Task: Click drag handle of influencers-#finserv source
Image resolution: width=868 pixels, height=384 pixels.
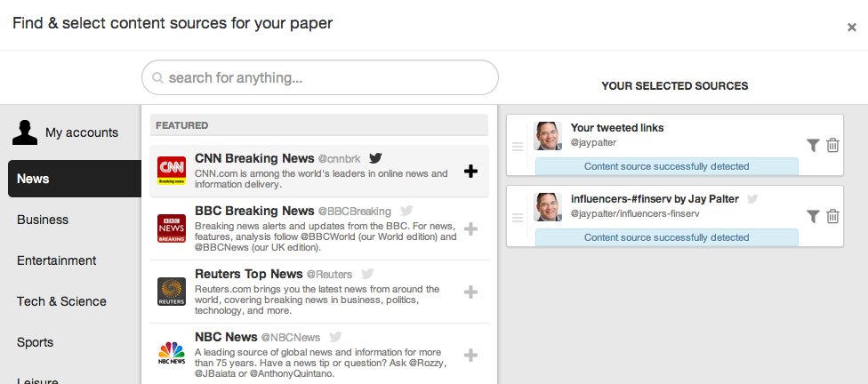Action: tap(518, 218)
